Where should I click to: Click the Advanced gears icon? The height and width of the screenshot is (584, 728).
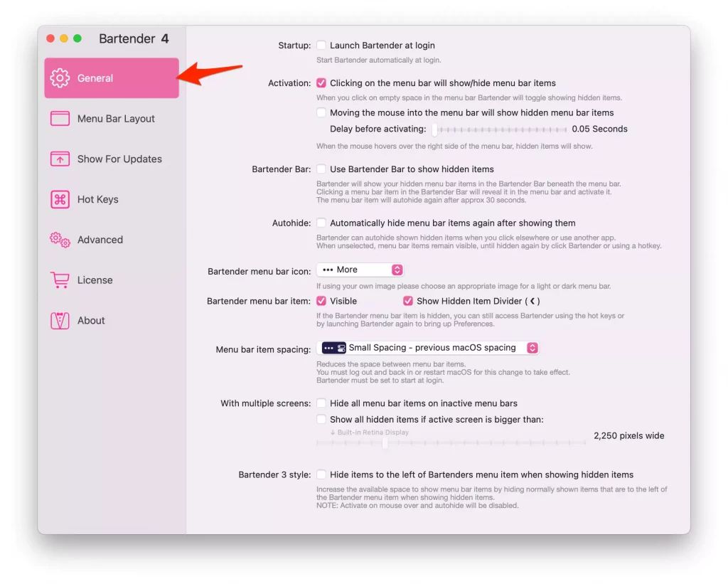[60, 240]
